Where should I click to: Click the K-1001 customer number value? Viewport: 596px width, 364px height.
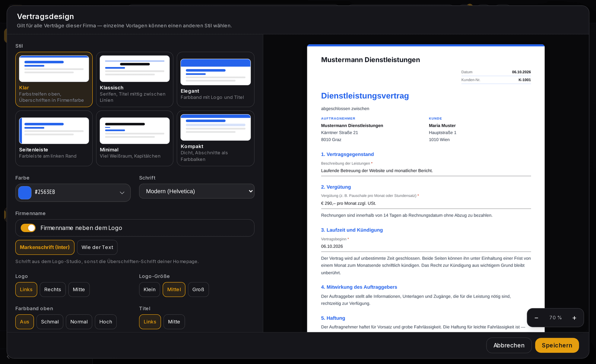tap(524, 80)
